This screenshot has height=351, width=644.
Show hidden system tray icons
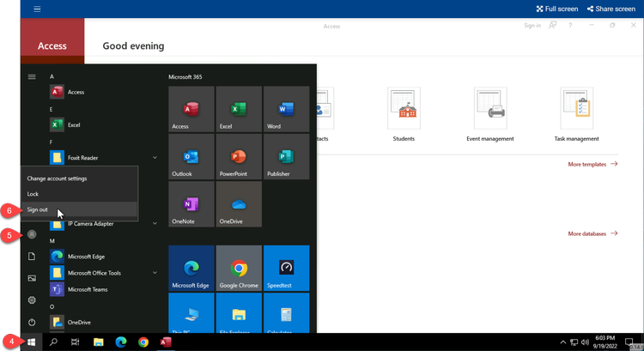tap(563, 342)
